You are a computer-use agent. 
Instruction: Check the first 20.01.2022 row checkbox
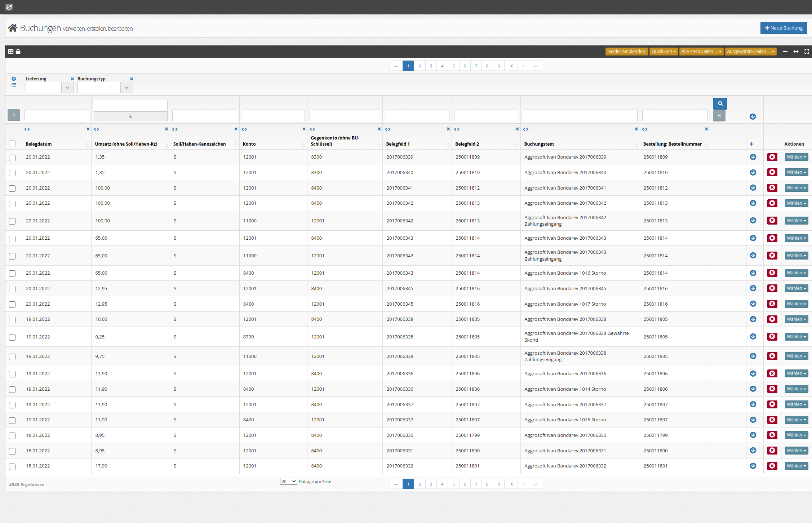point(12,158)
